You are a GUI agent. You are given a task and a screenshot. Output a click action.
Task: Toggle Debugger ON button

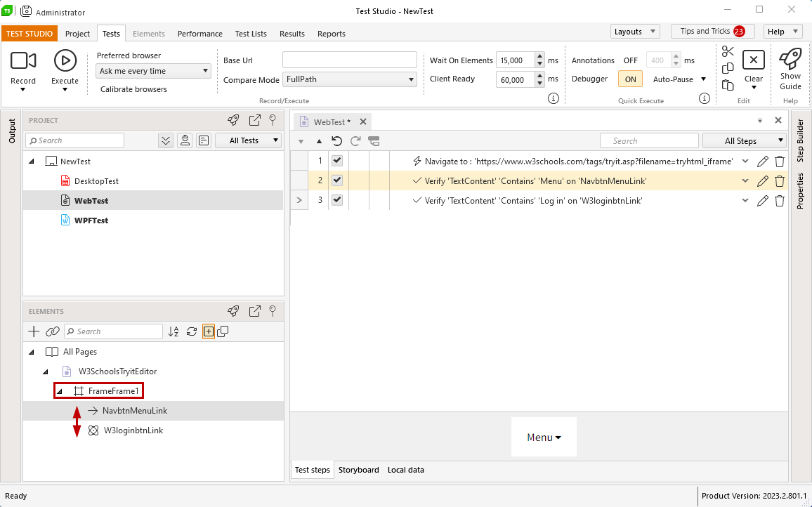630,79
